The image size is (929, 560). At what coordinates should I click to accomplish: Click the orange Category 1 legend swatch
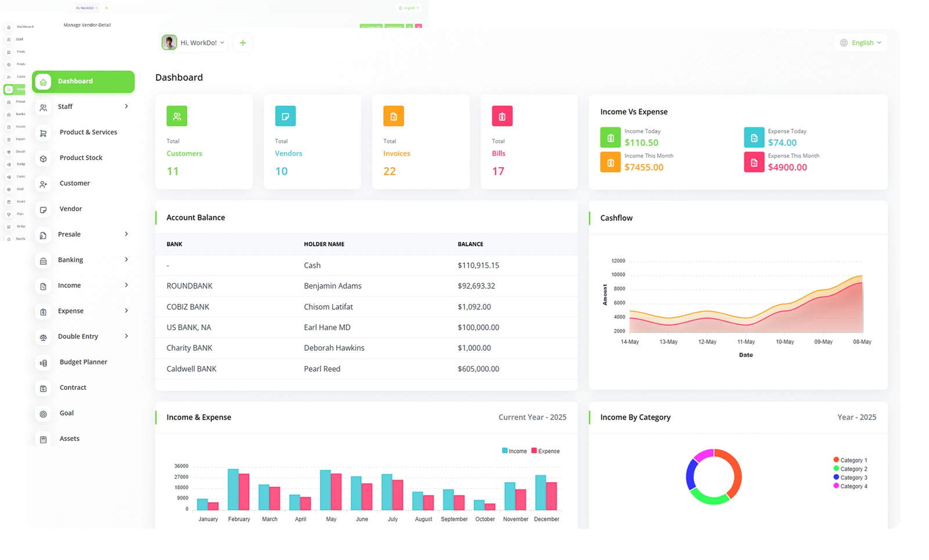click(x=836, y=460)
